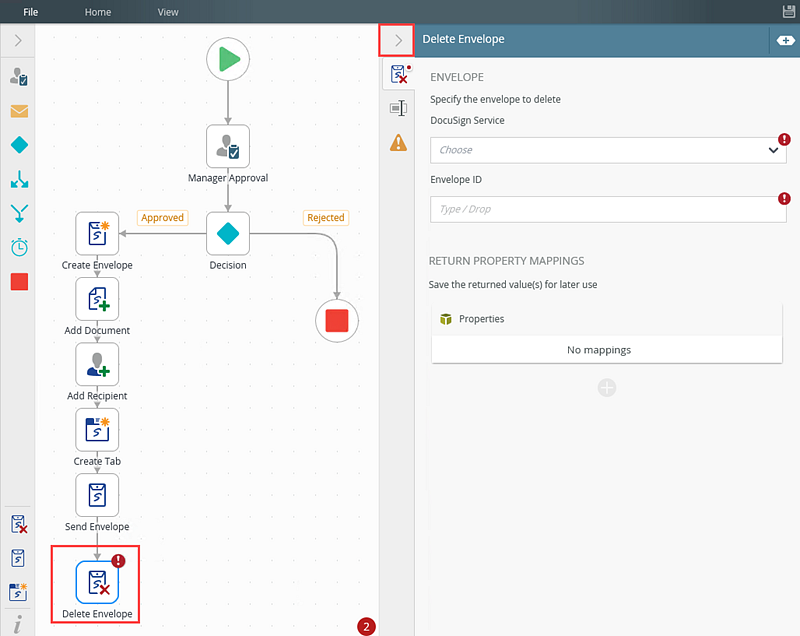The image size is (800, 636).
Task: Click the save disk icon
Action: 789,11
